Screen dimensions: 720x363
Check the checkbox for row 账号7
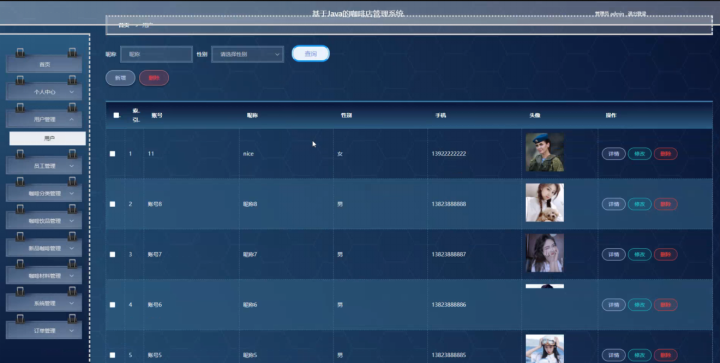(112, 254)
